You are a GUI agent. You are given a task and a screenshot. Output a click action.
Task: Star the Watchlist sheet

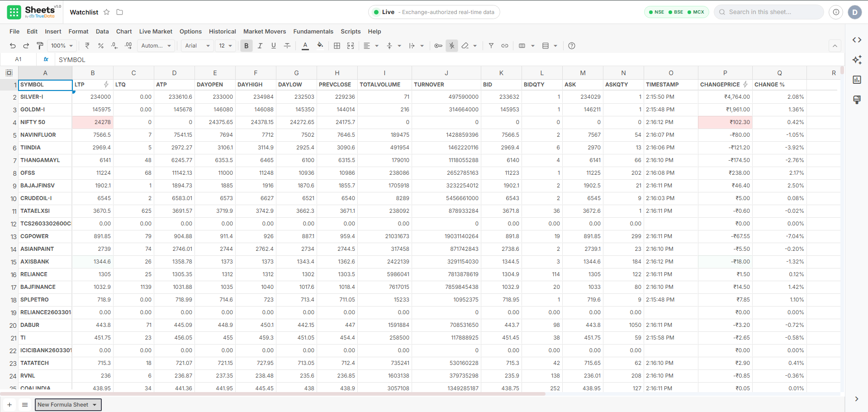[107, 12]
